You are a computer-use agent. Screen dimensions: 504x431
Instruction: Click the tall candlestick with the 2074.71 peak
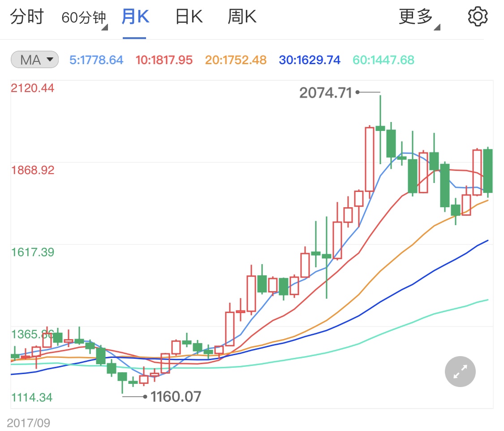(x=380, y=129)
